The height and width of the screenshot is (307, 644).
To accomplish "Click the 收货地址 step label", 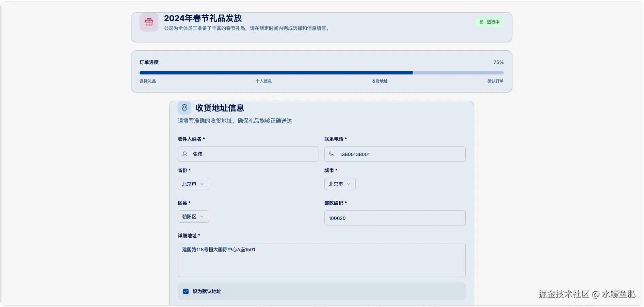I will tap(379, 81).
